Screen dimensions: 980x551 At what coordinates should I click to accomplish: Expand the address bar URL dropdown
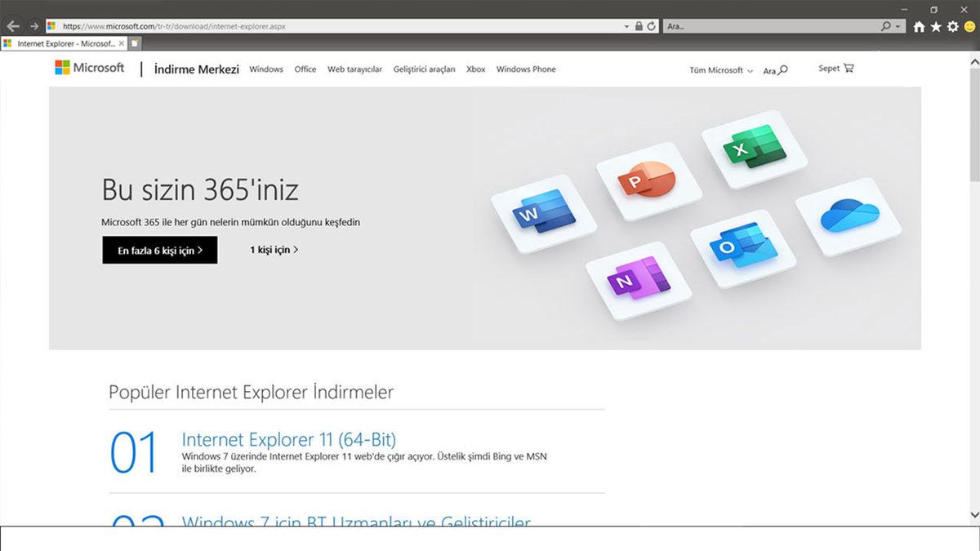click(x=625, y=25)
